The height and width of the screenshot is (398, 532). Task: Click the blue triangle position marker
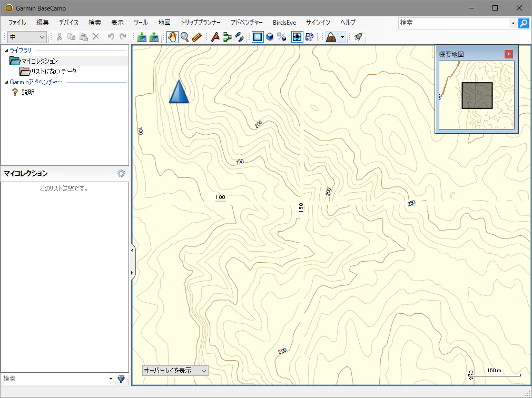(x=179, y=91)
